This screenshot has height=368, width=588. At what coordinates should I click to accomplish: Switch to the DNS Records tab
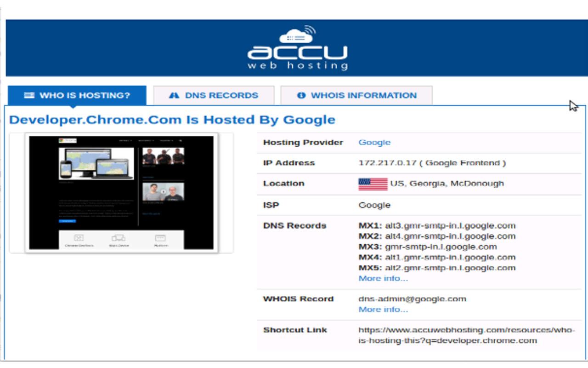[x=214, y=95]
